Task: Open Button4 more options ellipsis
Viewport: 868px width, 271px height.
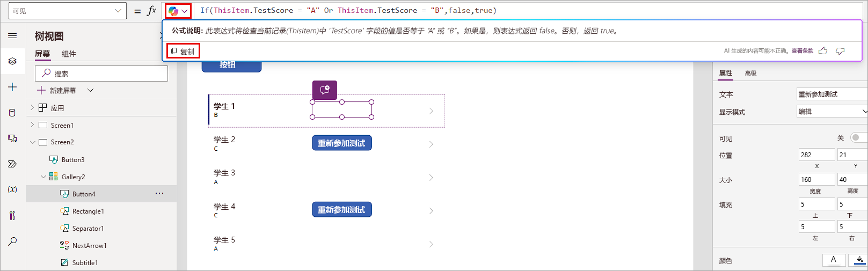Action: click(x=159, y=194)
